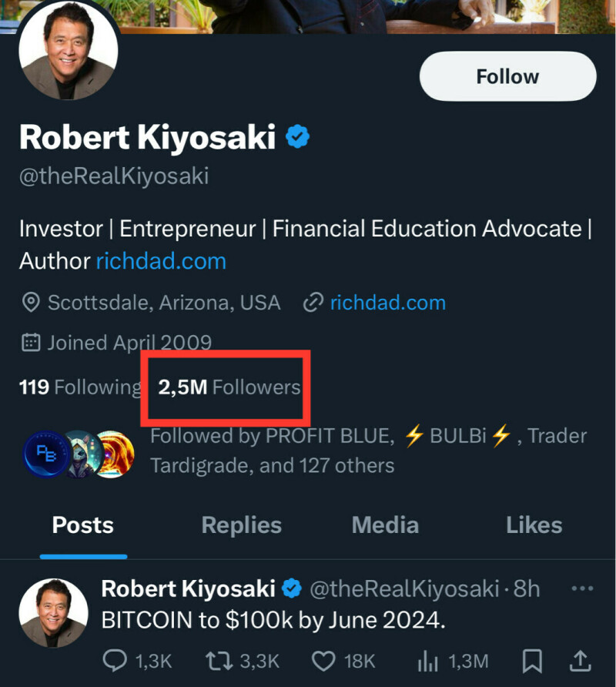The image size is (616, 687).
Task: Bookmark the Bitcoin post
Action: pyautogui.click(x=531, y=660)
